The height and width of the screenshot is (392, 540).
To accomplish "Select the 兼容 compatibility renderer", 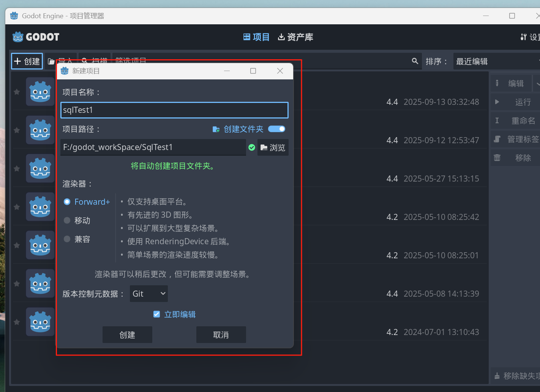I will click(77, 239).
